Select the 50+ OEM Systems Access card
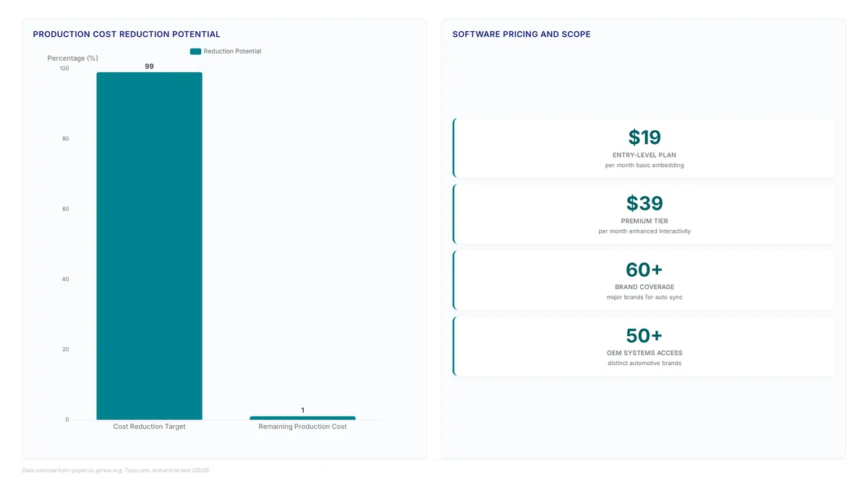The image size is (868, 488). (644, 346)
